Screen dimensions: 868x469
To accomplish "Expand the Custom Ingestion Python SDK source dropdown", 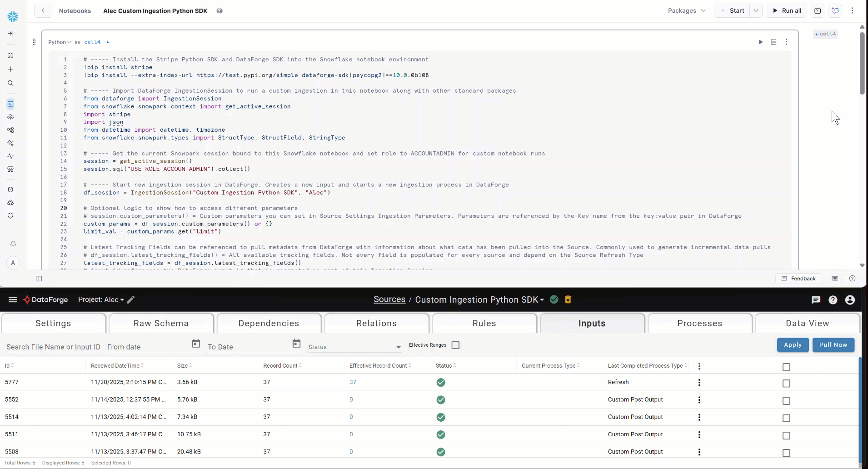I will [x=479, y=299].
